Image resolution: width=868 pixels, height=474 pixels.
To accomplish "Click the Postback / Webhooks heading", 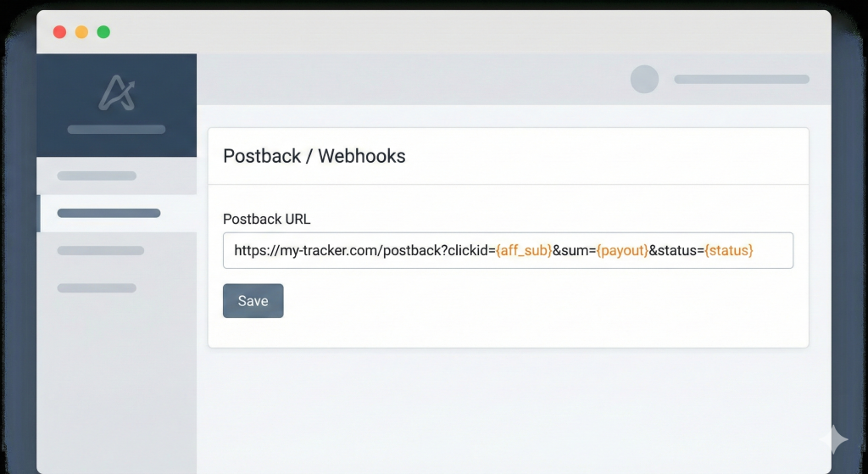I will [x=314, y=156].
